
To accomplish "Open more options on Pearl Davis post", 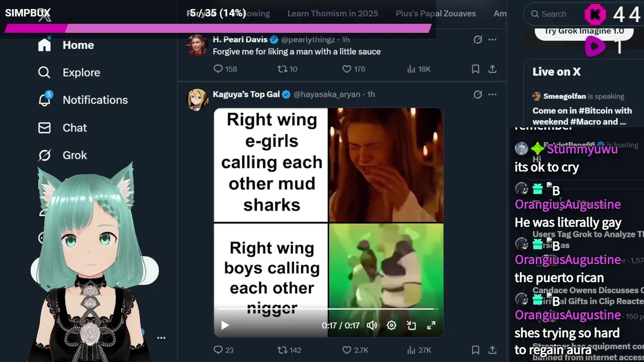I will (x=493, y=39).
